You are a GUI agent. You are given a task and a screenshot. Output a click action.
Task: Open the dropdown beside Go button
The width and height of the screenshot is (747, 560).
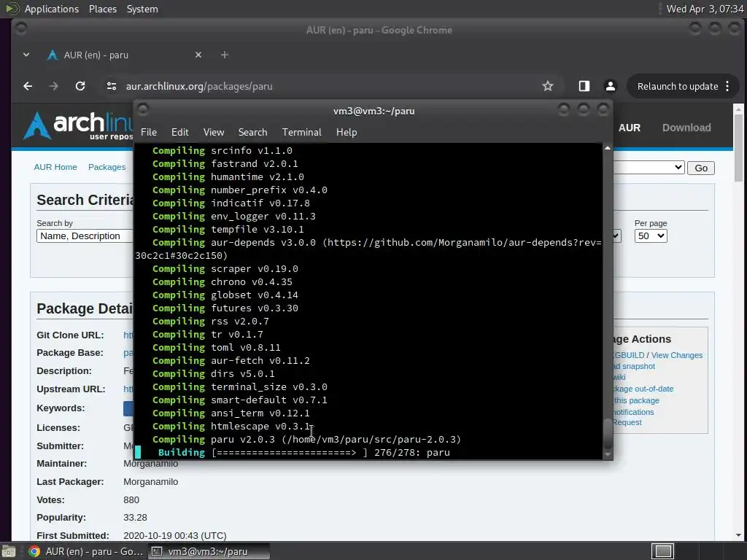649,168
